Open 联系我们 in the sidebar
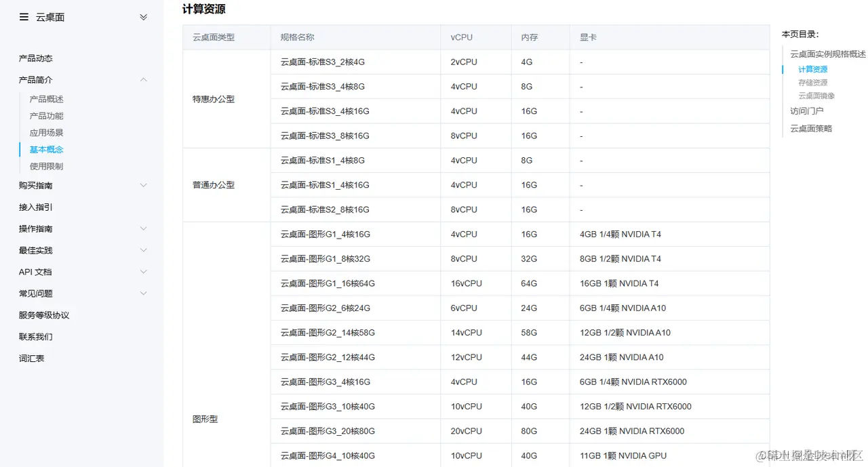Viewport: 868px width, 467px height. [x=35, y=337]
